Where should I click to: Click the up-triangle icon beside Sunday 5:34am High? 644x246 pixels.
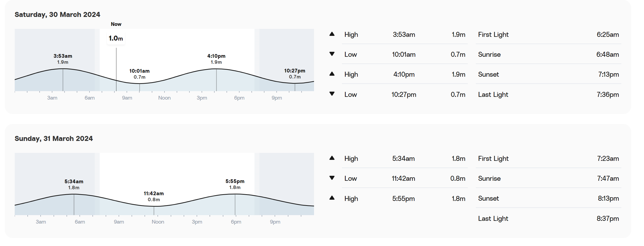click(332, 158)
